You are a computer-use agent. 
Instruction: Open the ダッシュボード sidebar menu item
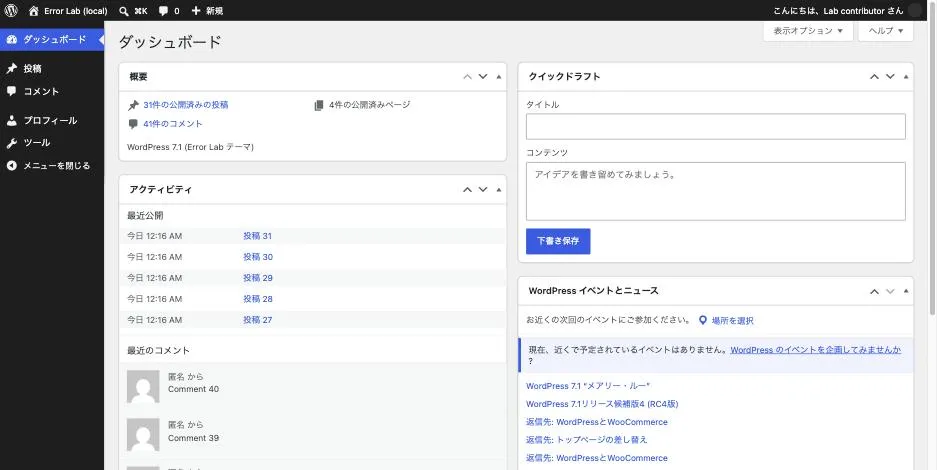pyautogui.click(x=52, y=39)
